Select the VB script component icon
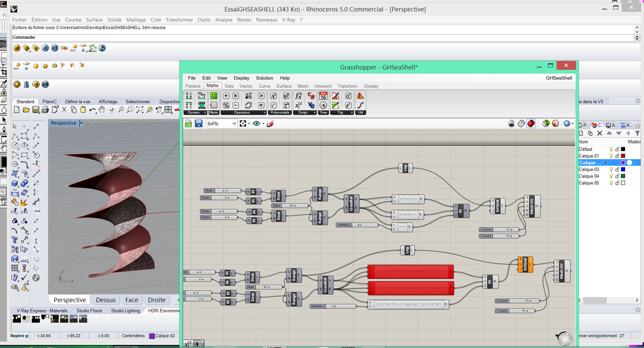Screen dimensions: 644x348 (311, 105)
